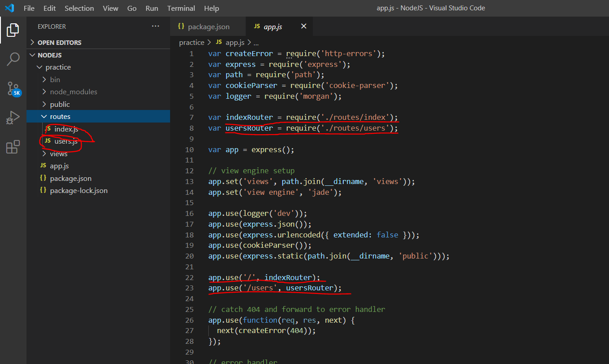Viewport: 609px width, 364px height.
Task: Open the Go menu
Action: pyautogui.click(x=132, y=8)
